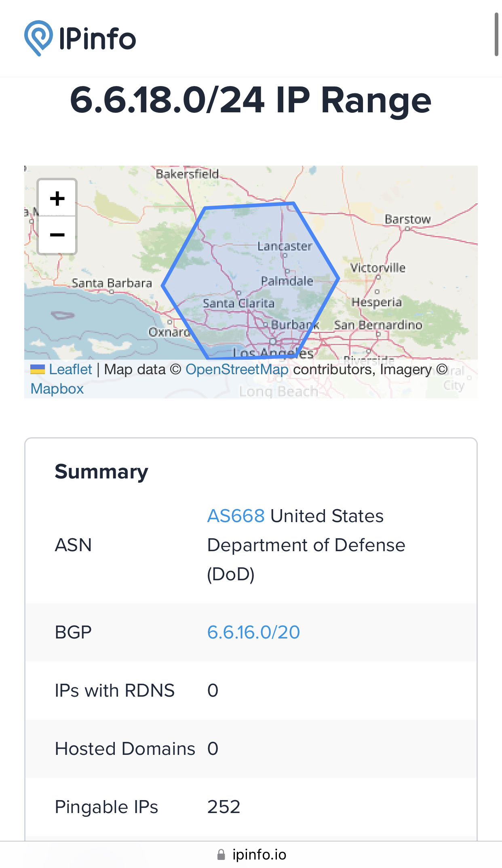Open the IPinfo logo home link

80,38
